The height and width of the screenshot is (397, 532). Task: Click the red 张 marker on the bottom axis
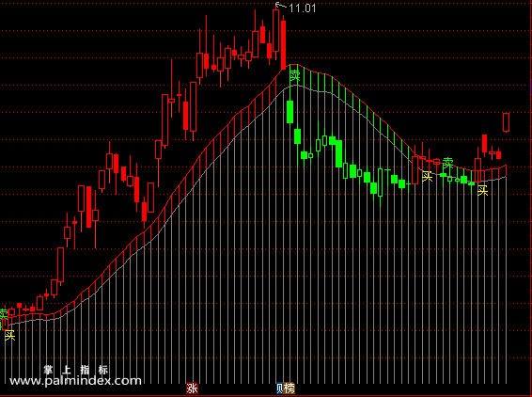[x=192, y=388]
